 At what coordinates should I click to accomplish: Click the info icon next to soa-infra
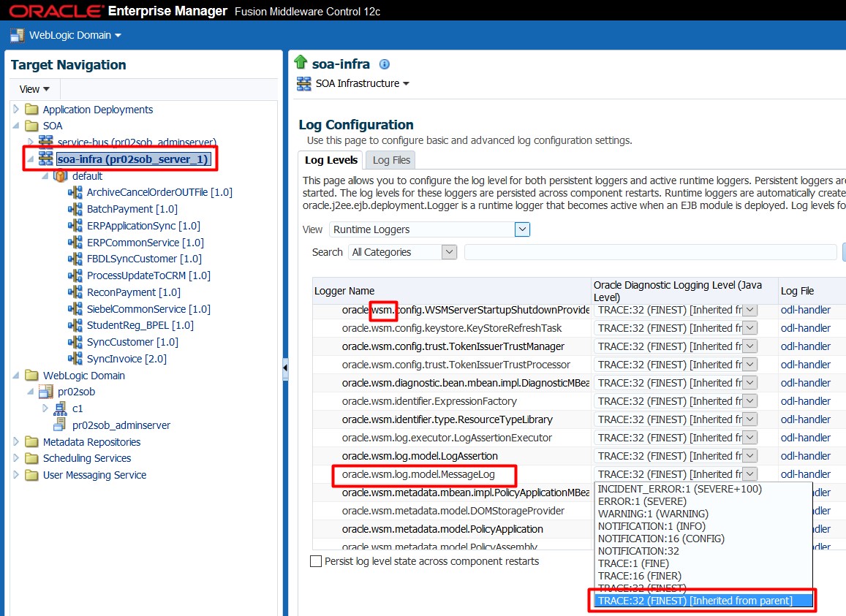pos(383,64)
